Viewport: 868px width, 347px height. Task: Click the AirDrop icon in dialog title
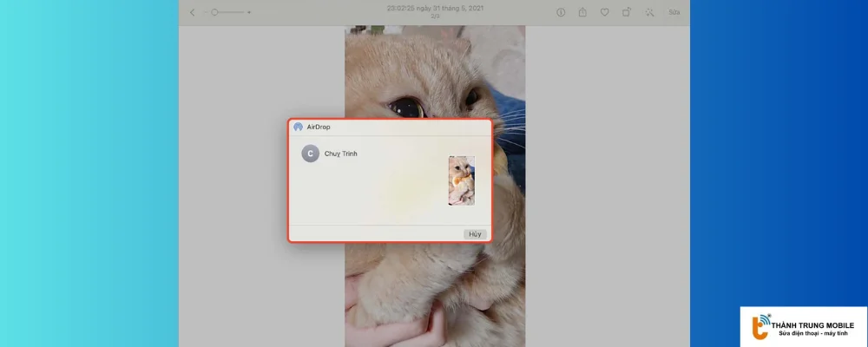pyautogui.click(x=298, y=127)
